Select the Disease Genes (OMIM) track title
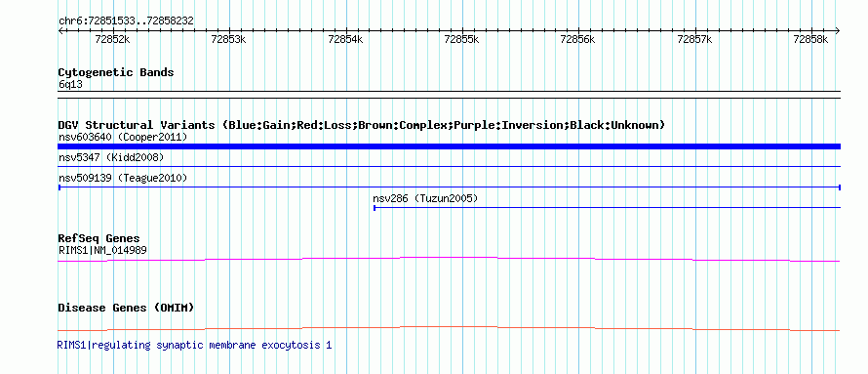 pos(126,308)
